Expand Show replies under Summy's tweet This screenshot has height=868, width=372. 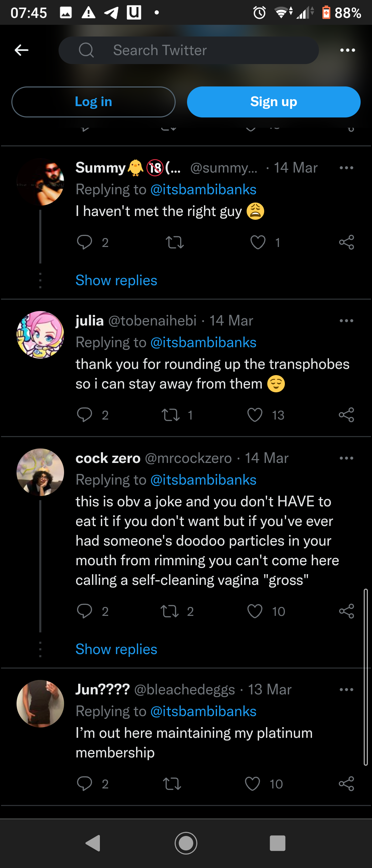[x=116, y=280]
